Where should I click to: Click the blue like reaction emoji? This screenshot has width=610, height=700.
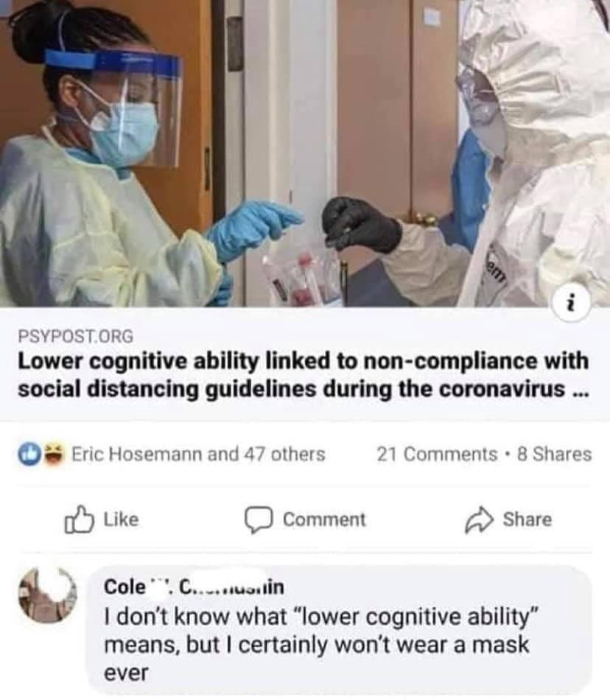(27, 454)
